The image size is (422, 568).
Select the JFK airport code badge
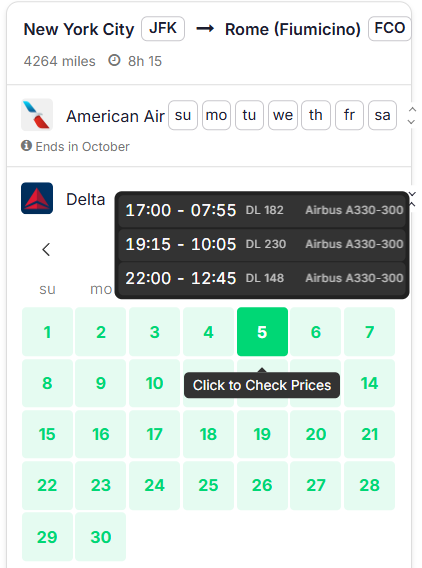pyautogui.click(x=163, y=28)
